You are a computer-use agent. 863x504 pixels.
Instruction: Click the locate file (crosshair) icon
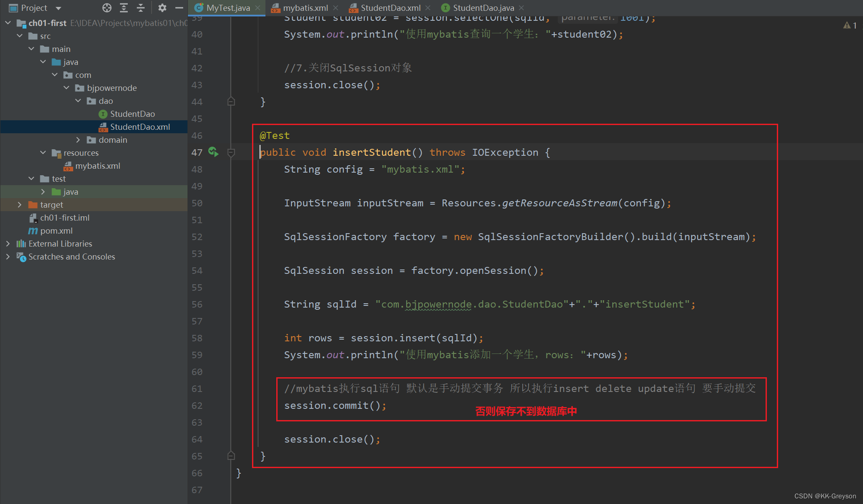click(107, 8)
